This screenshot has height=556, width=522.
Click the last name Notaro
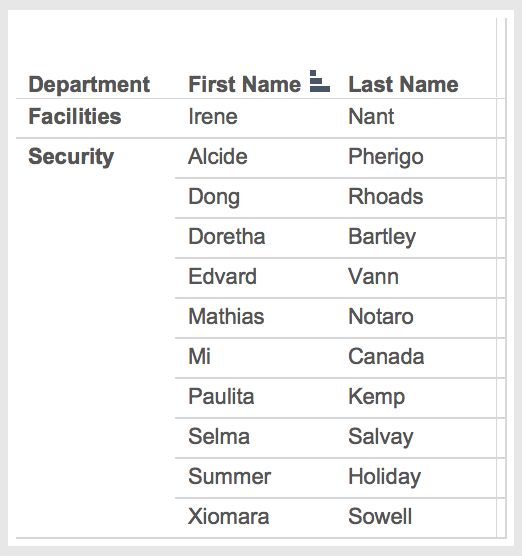381,317
